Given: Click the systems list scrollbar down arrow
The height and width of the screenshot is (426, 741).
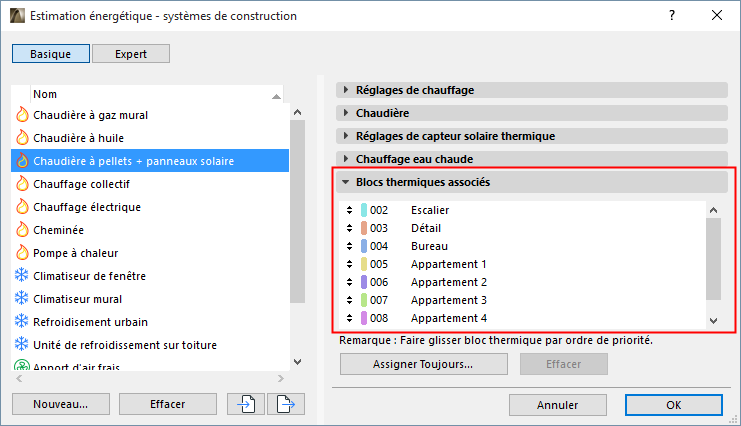Looking at the screenshot, I should point(297,362).
